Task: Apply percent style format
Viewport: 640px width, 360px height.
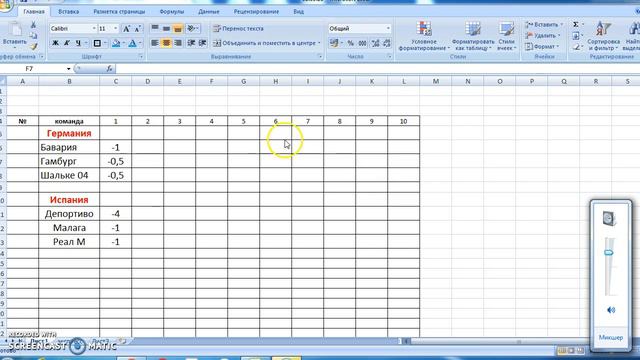Action: tap(350, 43)
